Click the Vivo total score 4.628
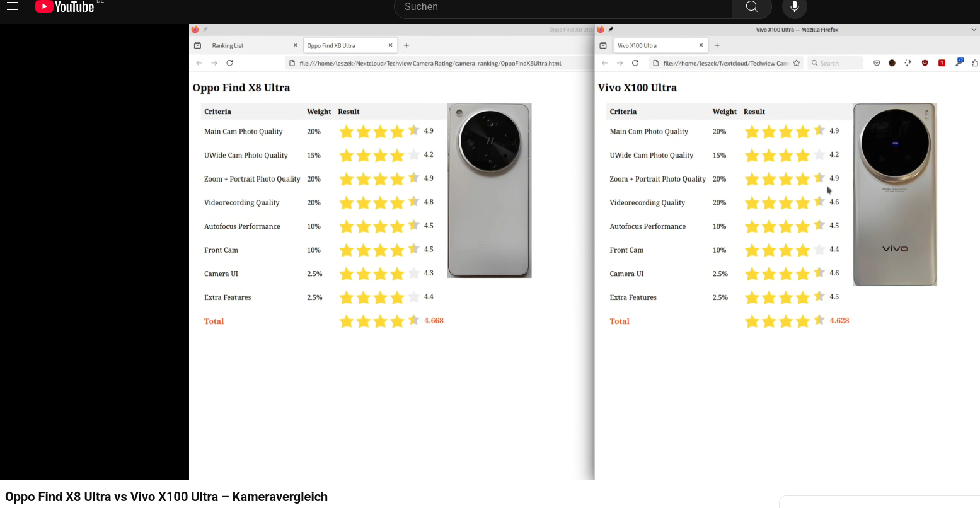This screenshot has height=508, width=980. click(x=839, y=321)
